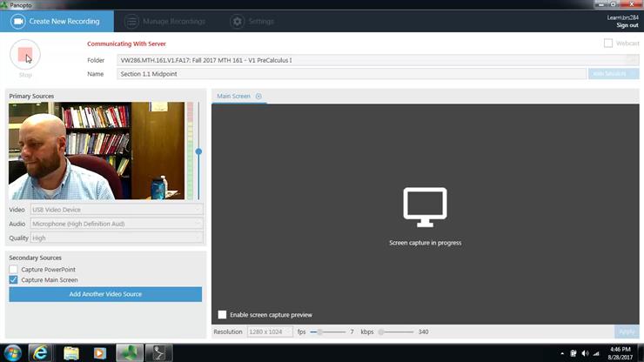This screenshot has width=644, height=362.
Task: Click the Name field with Section 1.1 Midpoint
Action: (x=351, y=74)
